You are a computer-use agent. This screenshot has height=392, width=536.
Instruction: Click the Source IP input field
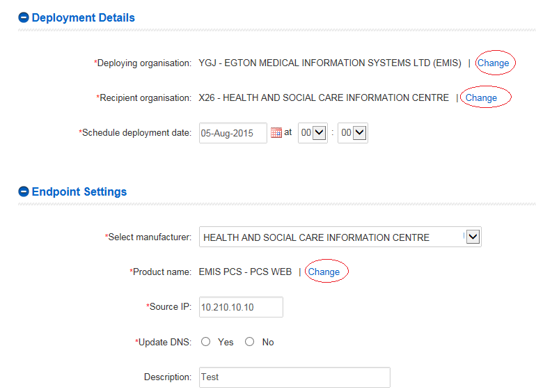point(241,307)
